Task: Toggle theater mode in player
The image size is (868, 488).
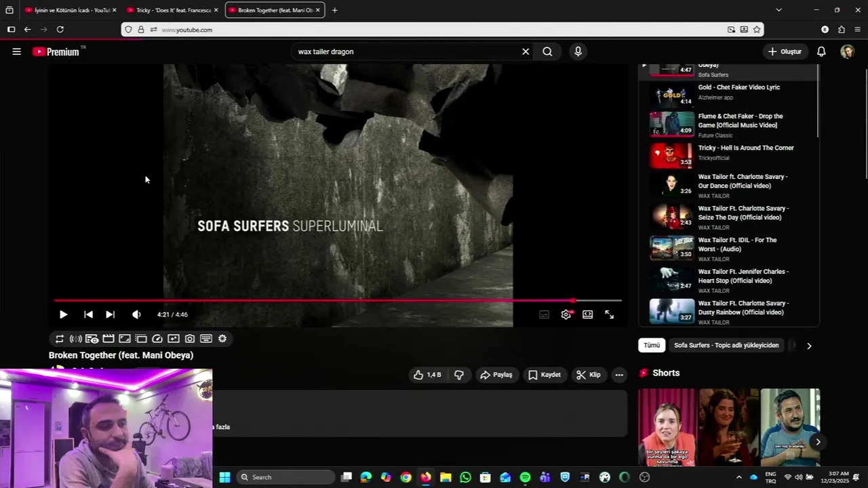Action: click(587, 314)
